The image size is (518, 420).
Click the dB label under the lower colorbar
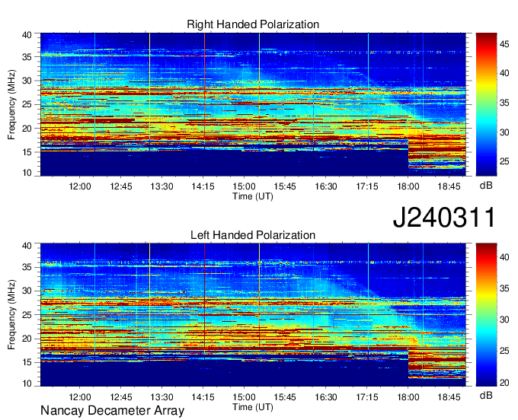pos(486,395)
